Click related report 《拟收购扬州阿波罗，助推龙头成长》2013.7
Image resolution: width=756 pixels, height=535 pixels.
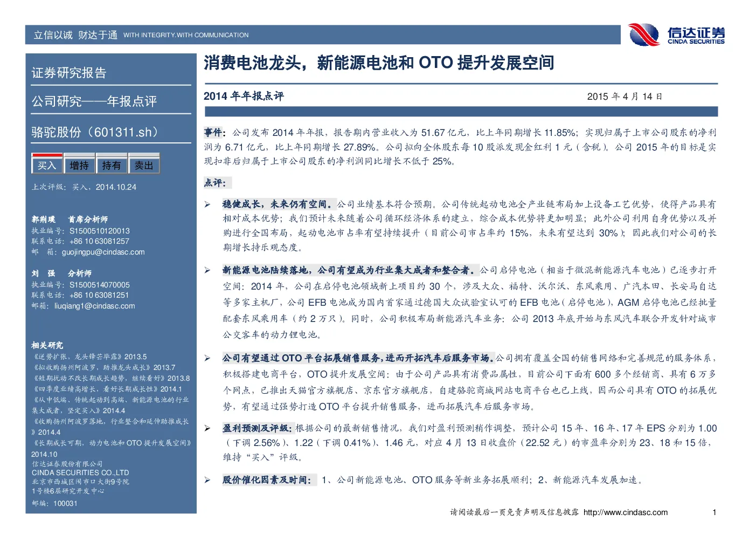(104, 367)
